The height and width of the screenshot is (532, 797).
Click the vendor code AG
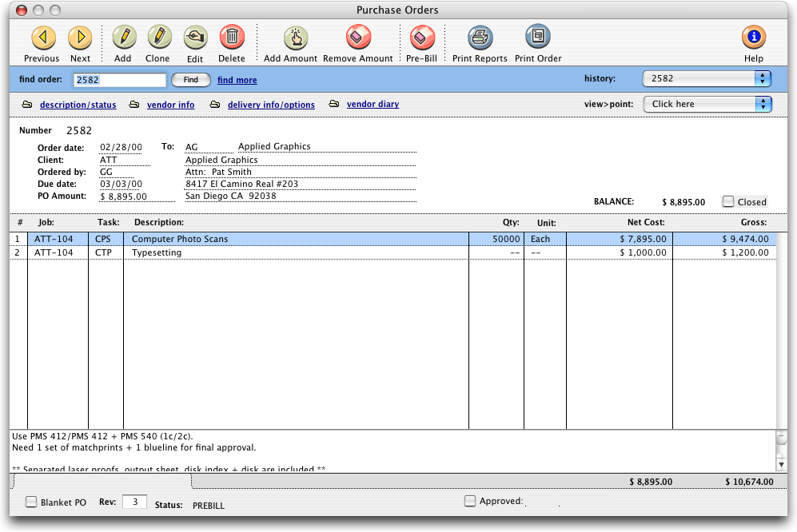[192, 147]
